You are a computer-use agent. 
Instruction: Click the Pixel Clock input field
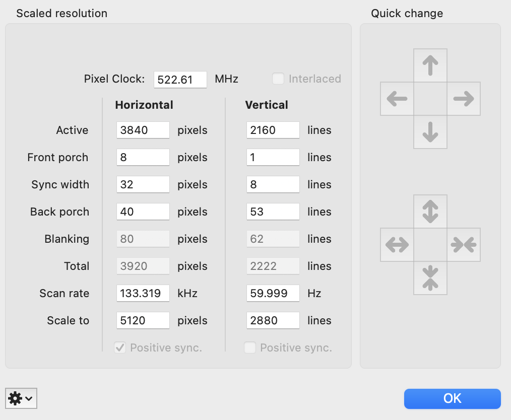[x=180, y=80]
